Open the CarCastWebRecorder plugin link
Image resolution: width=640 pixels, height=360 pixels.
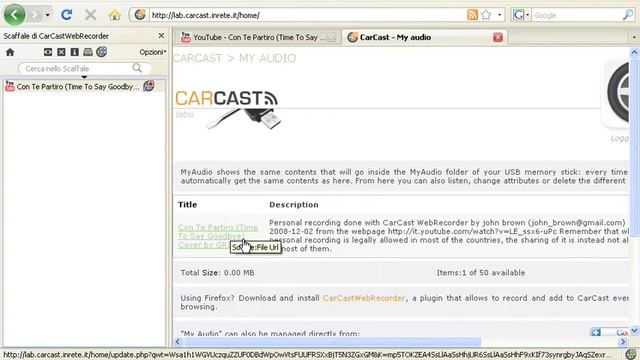click(x=364, y=298)
